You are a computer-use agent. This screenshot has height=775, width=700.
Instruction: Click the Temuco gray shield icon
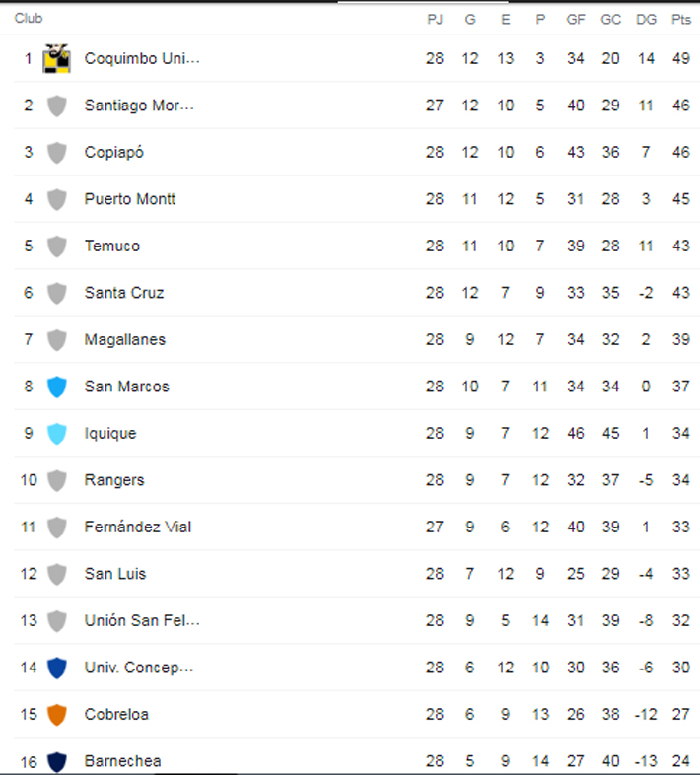pyautogui.click(x=57, y=247)
